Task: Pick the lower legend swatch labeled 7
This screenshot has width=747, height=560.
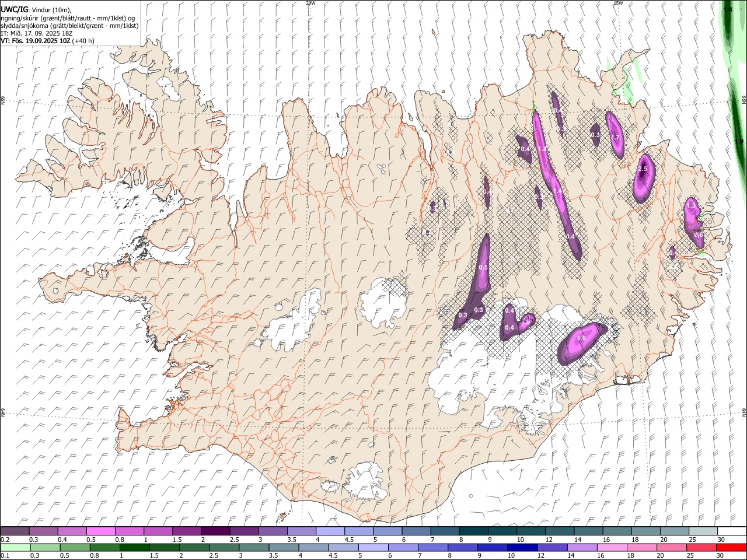Action: (x=432, y=547)
